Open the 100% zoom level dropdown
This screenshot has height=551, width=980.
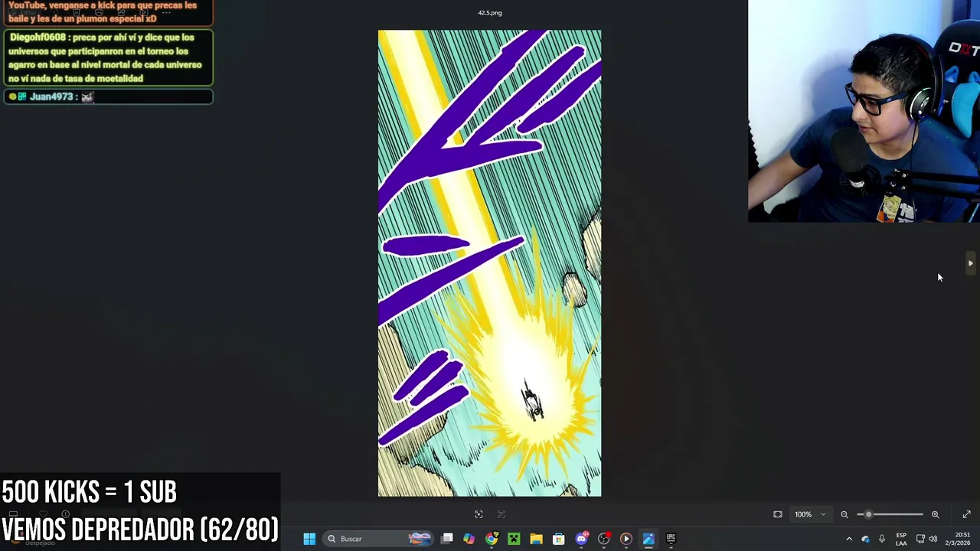[x=810, y=514]
